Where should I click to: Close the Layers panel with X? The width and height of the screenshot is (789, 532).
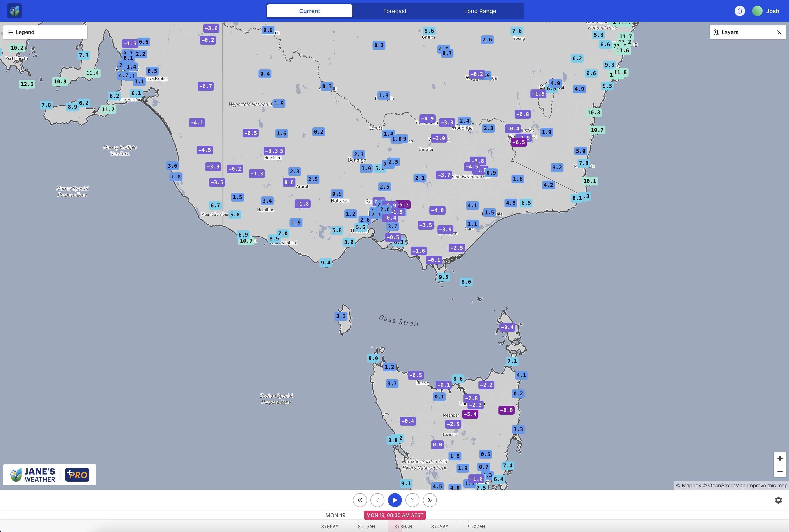point(779,32)
